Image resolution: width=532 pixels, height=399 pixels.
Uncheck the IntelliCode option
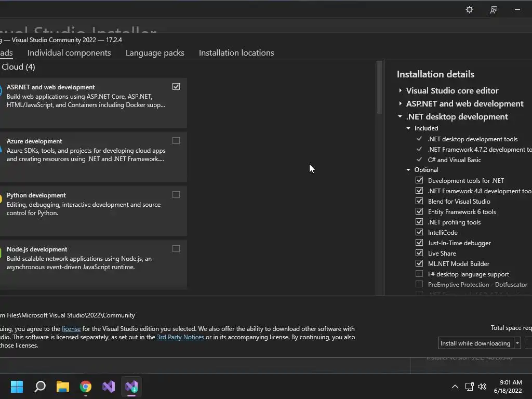coord(419,232)
